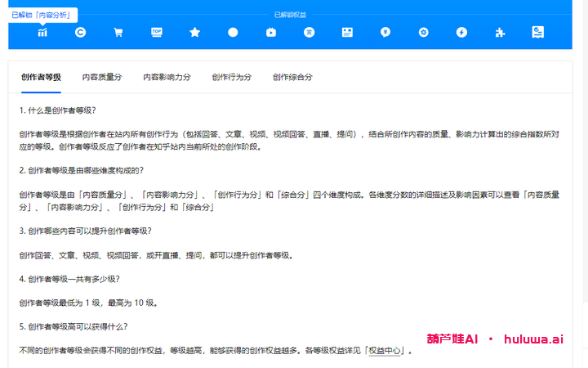Open the 内容影响力分 tab
Image resolution: width=588 pixels, height=368 pixels.
(x=167, y=78)
